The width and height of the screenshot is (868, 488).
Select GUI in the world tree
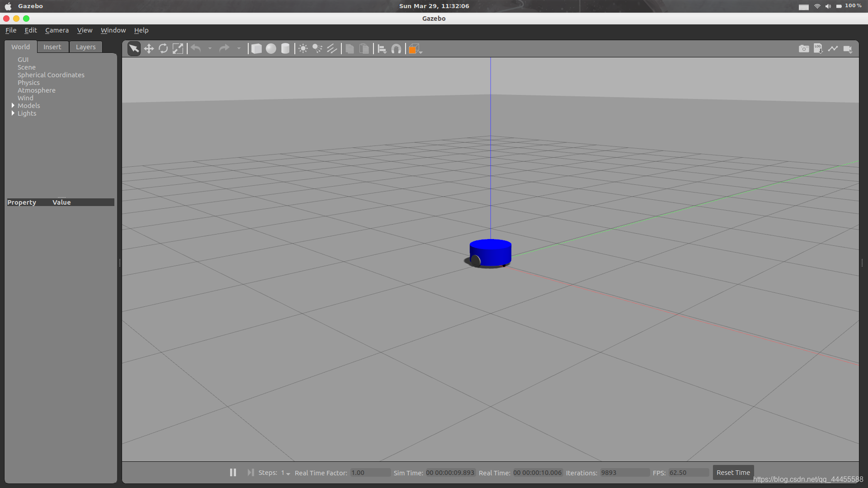(23, 60)
